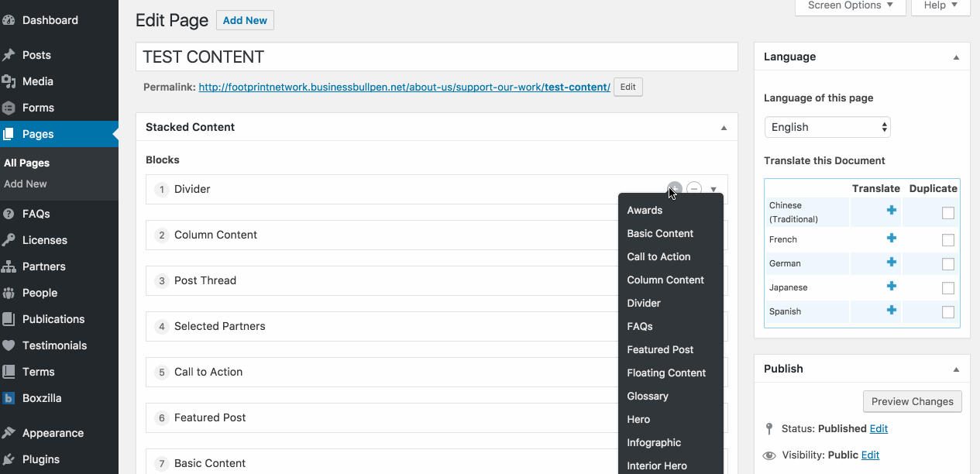Click the Preview Changes button
Viewport: 980px width, 474px height.
tap(913, 401)
